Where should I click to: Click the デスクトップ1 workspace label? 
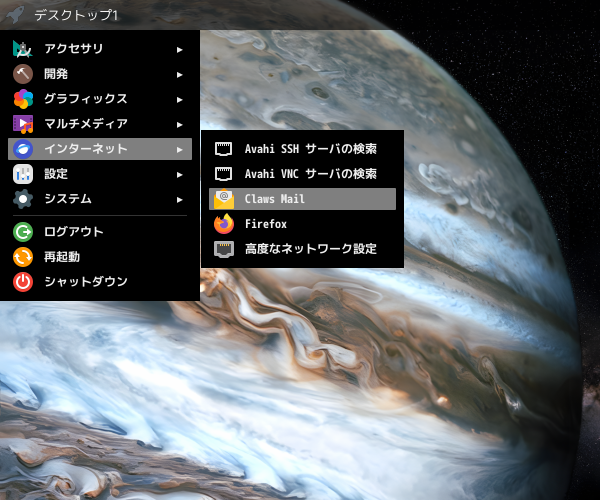pyautogui.click(x=76, y=15)
